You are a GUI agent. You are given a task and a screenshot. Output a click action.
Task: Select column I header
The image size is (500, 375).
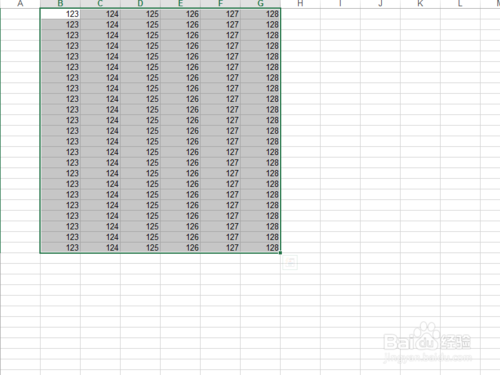[x=340, y=4]
